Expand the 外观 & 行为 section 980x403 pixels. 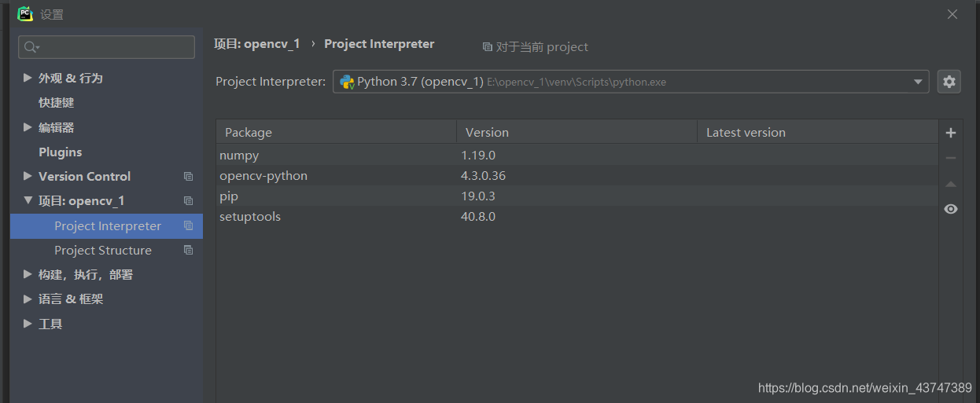[28, 78]
